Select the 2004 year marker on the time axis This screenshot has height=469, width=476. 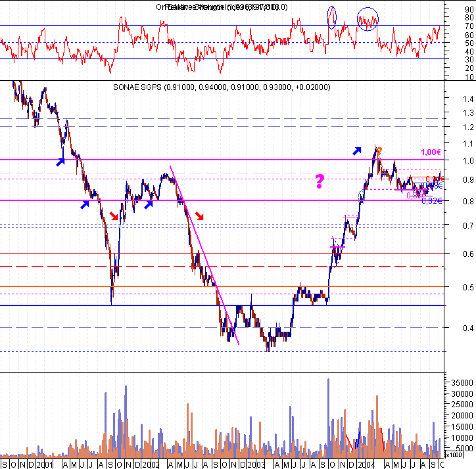click(x=366, y=464)
